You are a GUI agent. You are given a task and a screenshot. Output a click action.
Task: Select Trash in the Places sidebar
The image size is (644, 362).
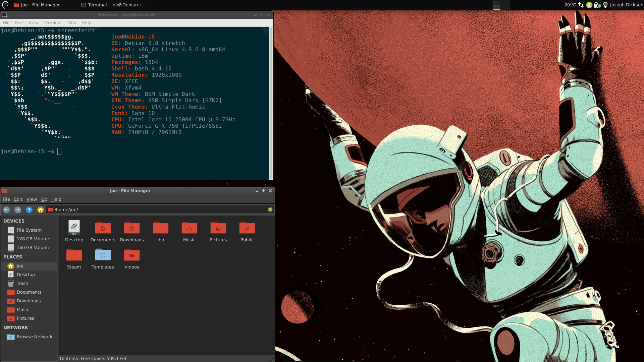(x=22, y=284)
